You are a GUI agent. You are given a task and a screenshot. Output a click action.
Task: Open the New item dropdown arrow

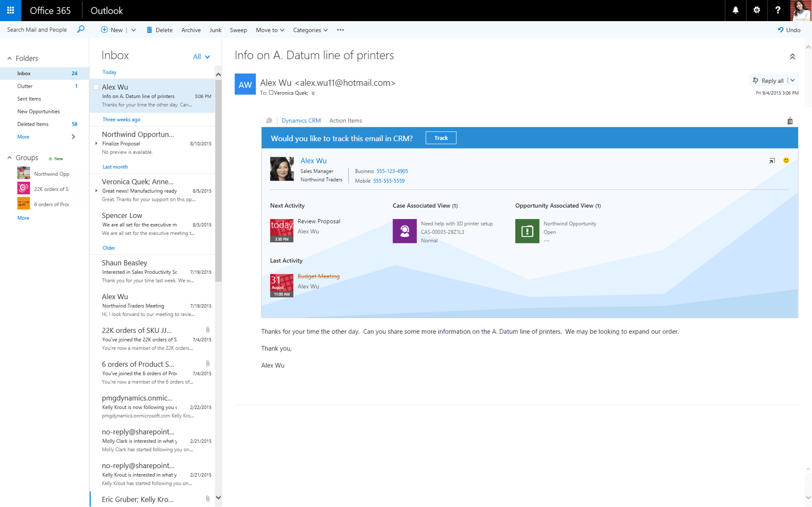click(134, 30)
